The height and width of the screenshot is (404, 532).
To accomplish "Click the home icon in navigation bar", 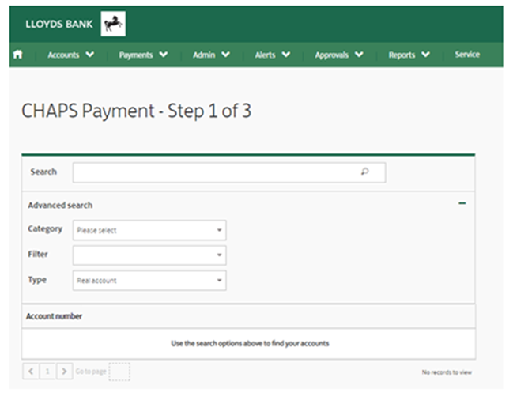I will (18, 55).
